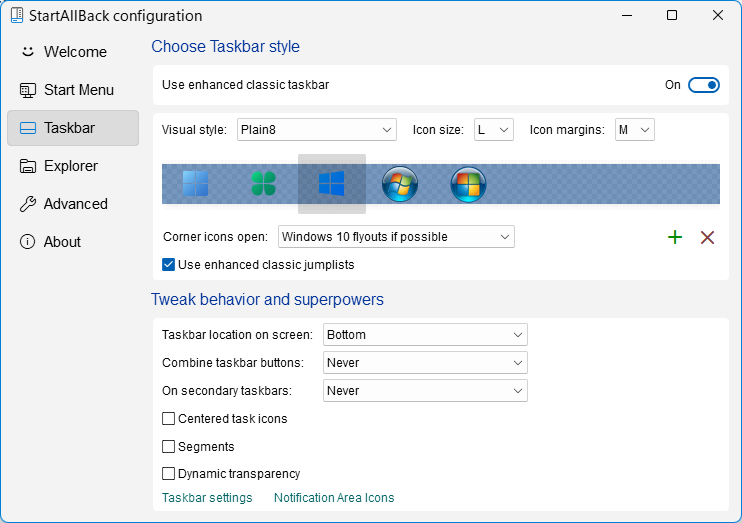
Task: Uncheck Use enhanced classic jumplists
Action: (169, 265)
